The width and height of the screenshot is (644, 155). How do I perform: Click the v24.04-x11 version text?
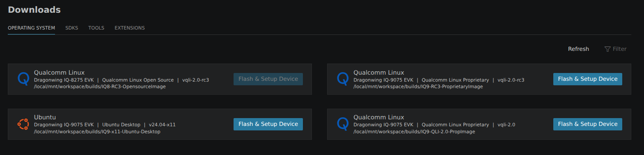tap(162, 125)
